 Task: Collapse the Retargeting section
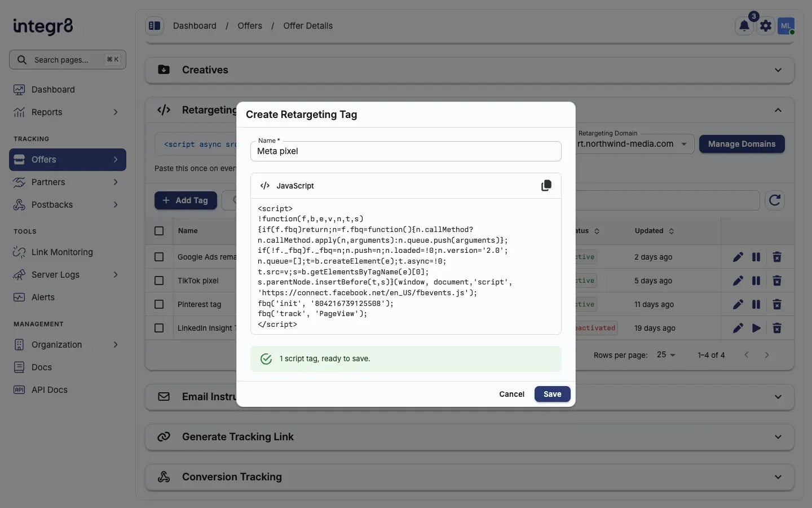tap(778, 110)
